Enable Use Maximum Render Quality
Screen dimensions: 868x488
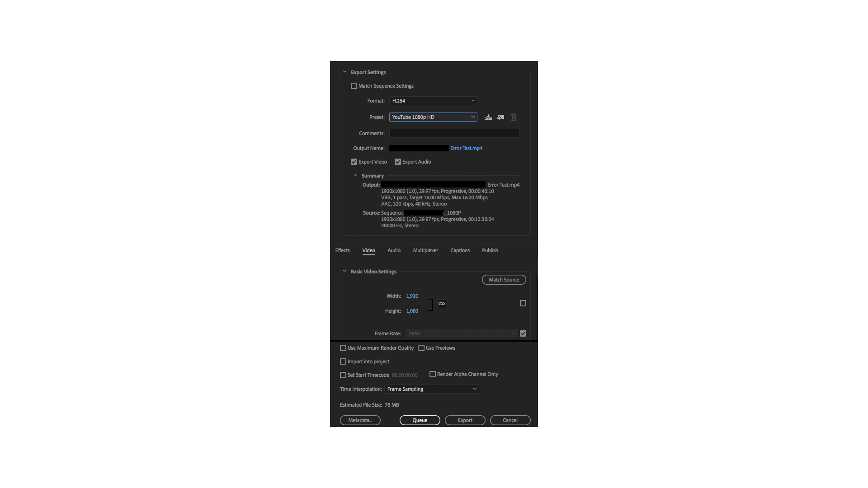point(343,348)
